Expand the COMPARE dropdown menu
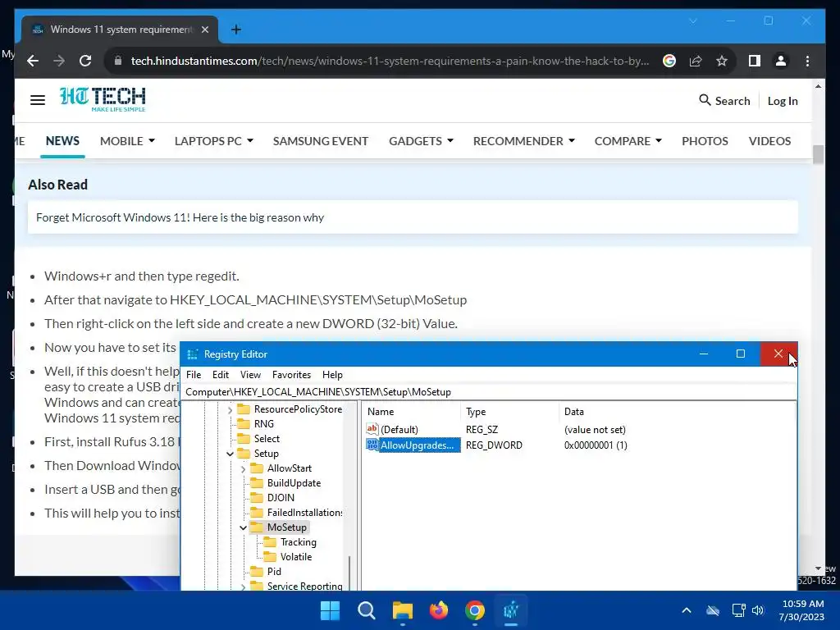This screenshot has height=630, width=840. point(628,141)
